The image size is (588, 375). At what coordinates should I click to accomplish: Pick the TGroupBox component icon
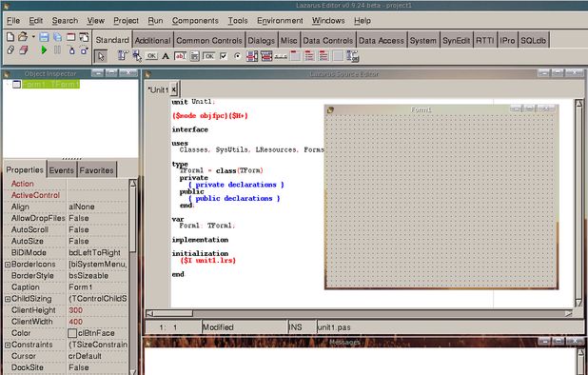pyautogui.click(x=295, y=56)
